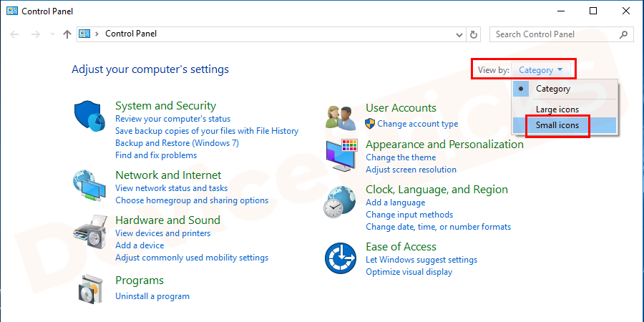This screenshot has width=644, height=322.
Task: Click the Back arrow in navigation bar
Action: click(x=15, y=34)
